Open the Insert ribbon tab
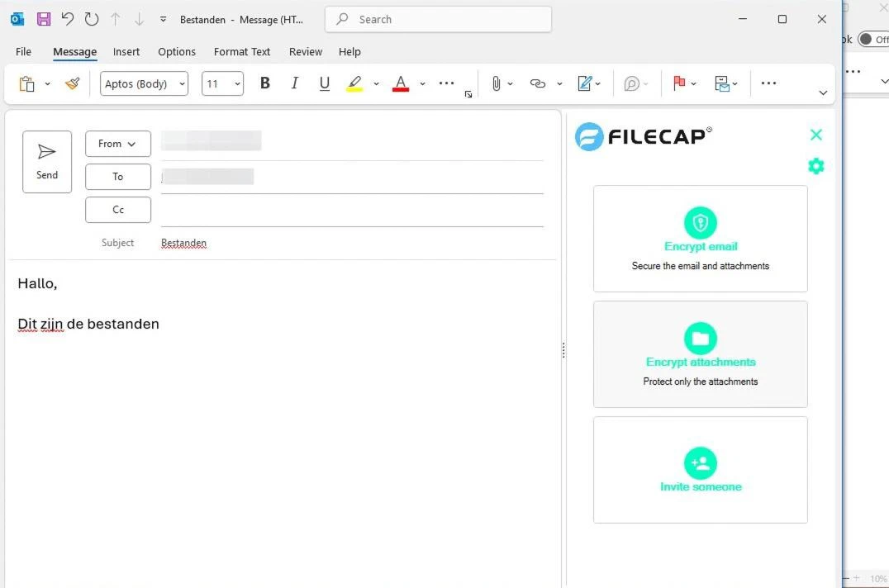 tap(126, 51)
